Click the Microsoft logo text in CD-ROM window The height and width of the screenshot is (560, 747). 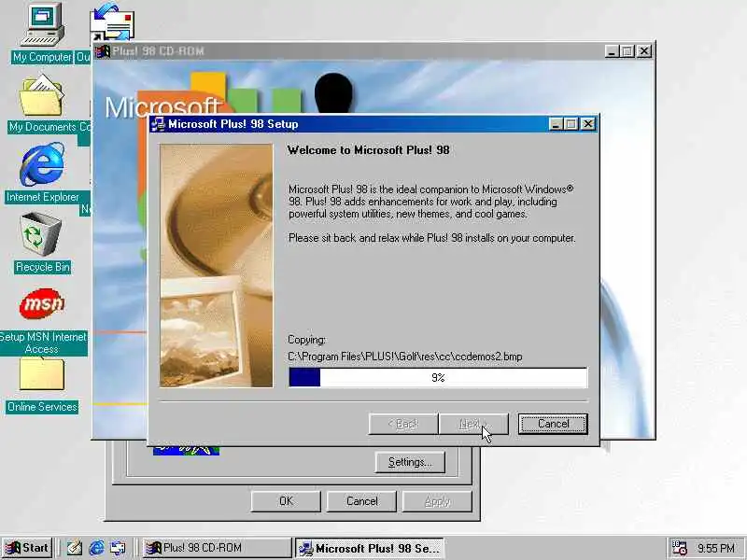tap(162, 106)
